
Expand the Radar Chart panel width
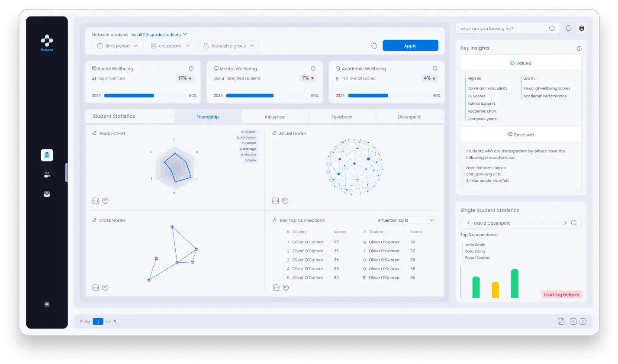point(96,201)
